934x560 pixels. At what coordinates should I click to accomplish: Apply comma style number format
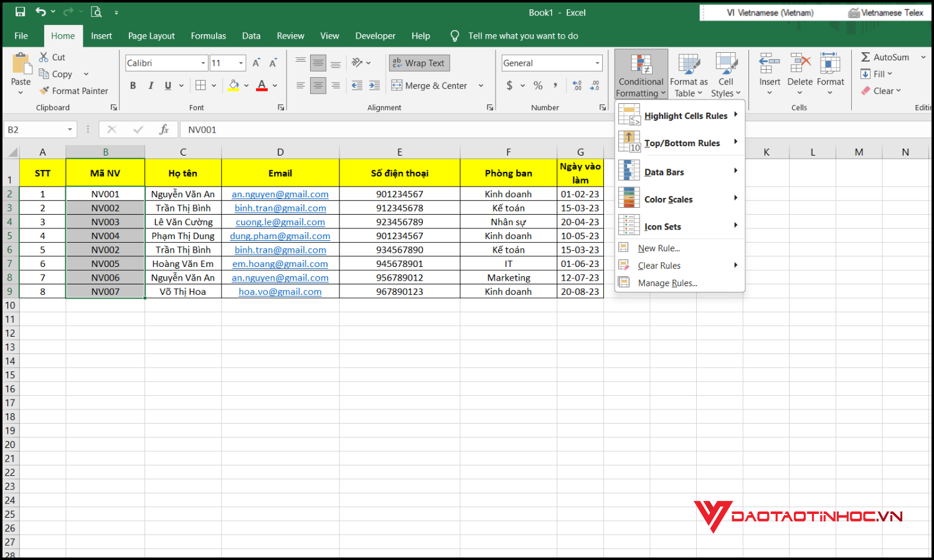pyautogui.click(x=555, y=85)
